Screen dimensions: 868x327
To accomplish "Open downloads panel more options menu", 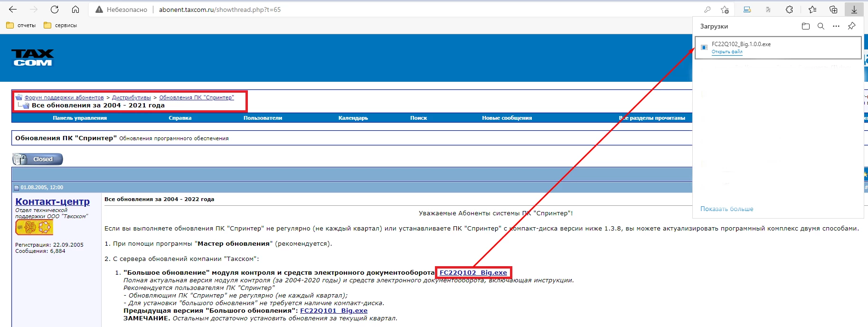I will click(x=836, y=26).
